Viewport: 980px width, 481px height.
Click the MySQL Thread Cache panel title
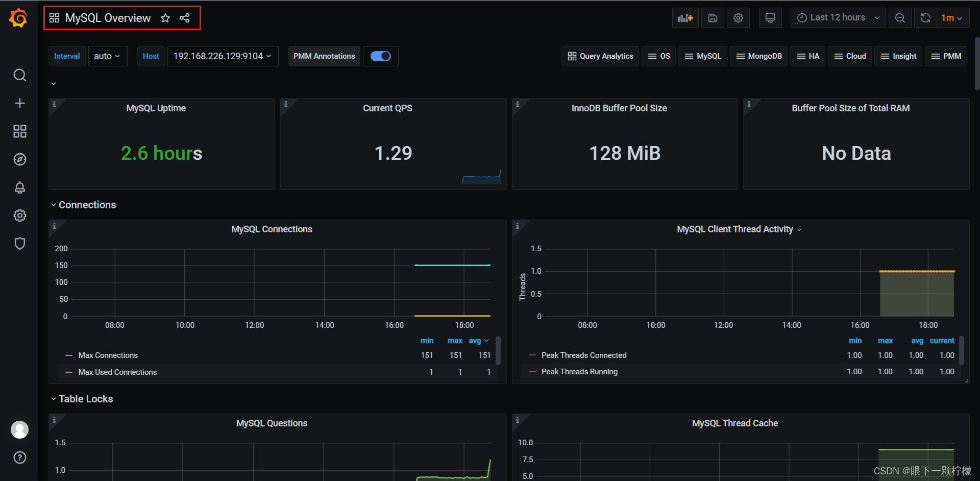[735, 423]
